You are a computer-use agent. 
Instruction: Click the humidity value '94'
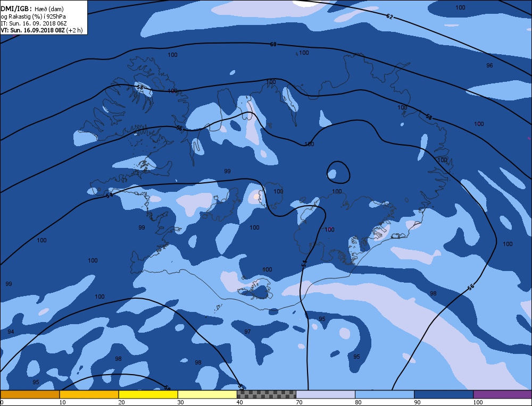pos(11,332)
